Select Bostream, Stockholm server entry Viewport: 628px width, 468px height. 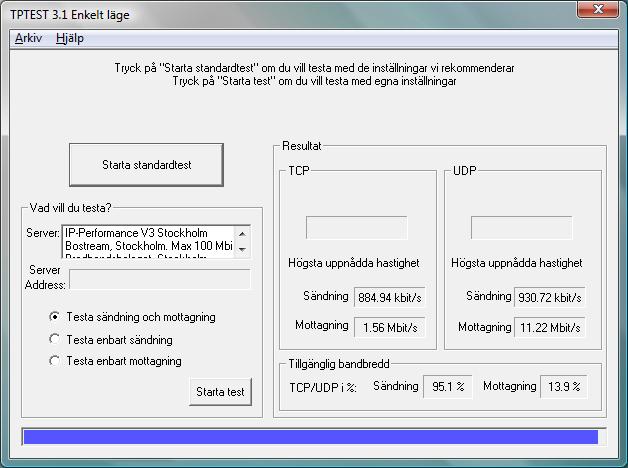coord(148,245)
